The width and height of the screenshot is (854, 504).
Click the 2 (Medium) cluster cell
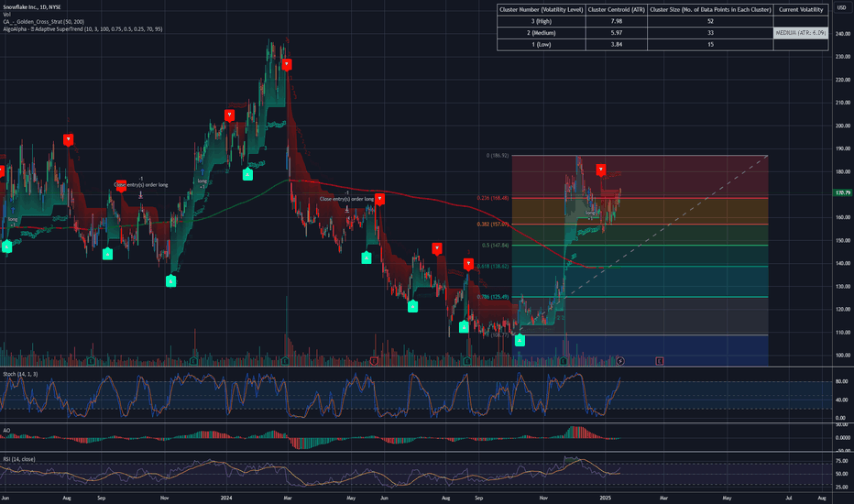click(542, 33)
